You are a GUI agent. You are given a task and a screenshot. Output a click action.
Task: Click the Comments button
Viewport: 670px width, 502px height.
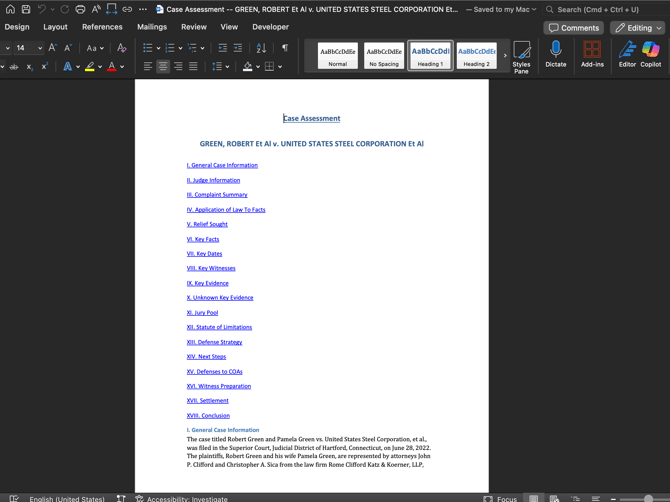coord(574,28)
